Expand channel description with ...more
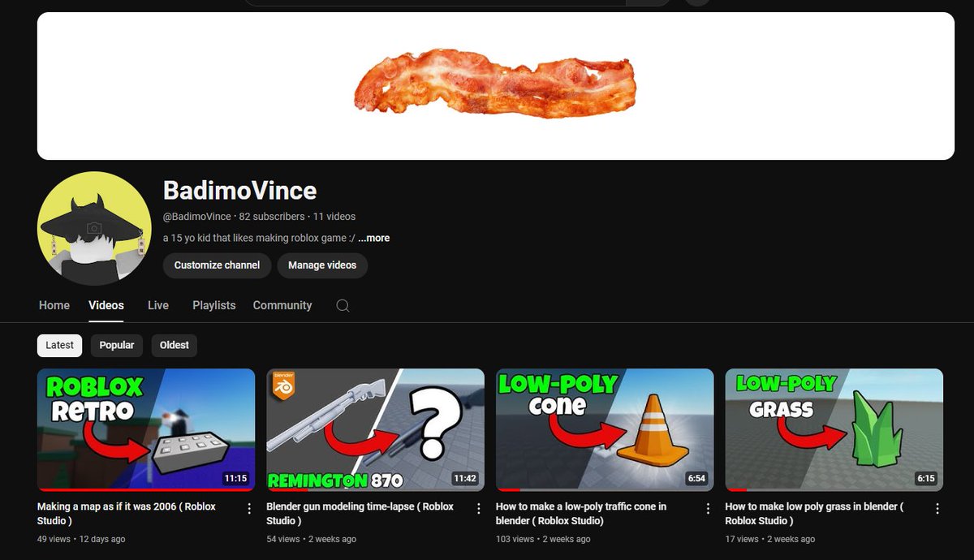 pos(374,239)
